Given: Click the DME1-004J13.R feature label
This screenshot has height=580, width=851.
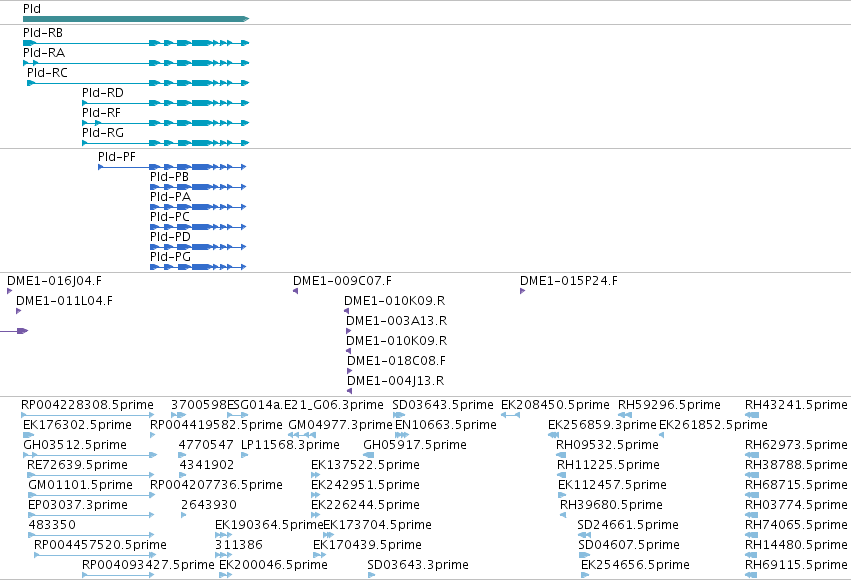Looking at the screenshot, I should (x=395, y=381).
